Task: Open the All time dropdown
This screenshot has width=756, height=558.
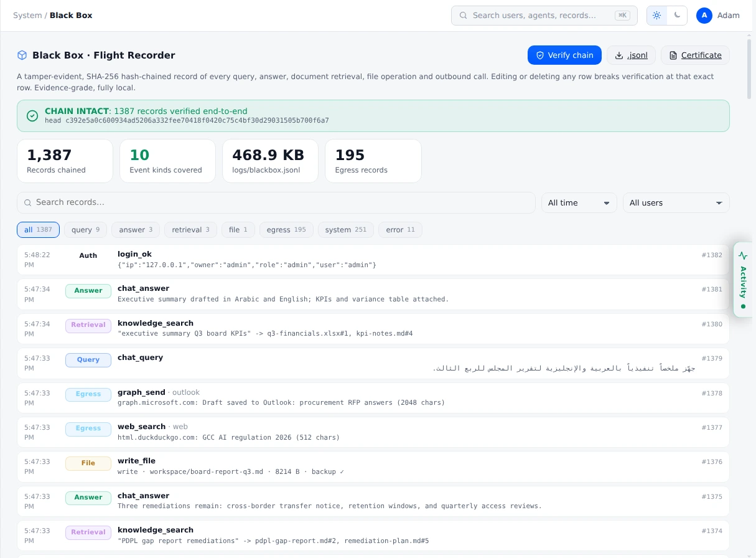Action: pyautogui.click(x=579, y=203)
